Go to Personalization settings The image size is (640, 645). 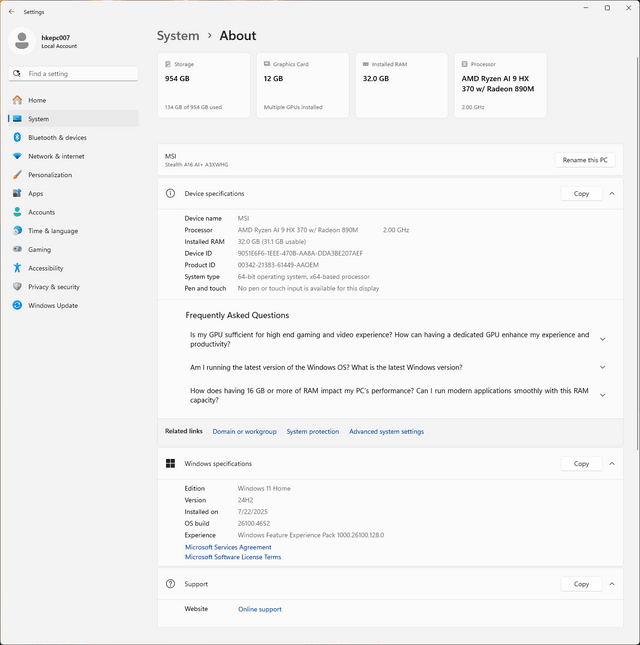[x=74, y=175]
